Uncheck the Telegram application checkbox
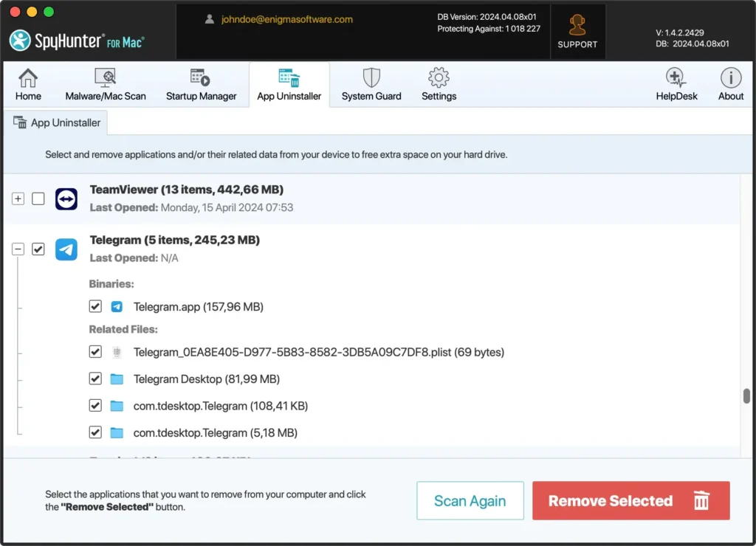Viewport: 756px width, 546px height. point(38,249)
